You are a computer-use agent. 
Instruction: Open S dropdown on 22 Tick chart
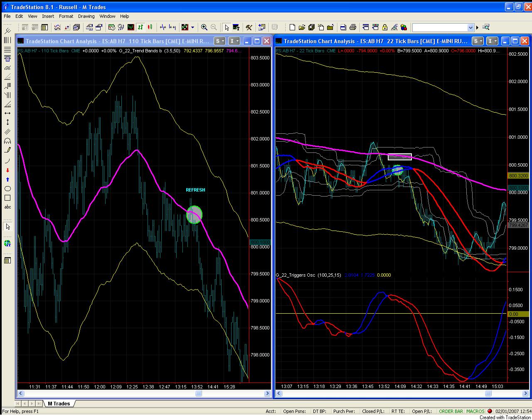(x=478, y=41)
